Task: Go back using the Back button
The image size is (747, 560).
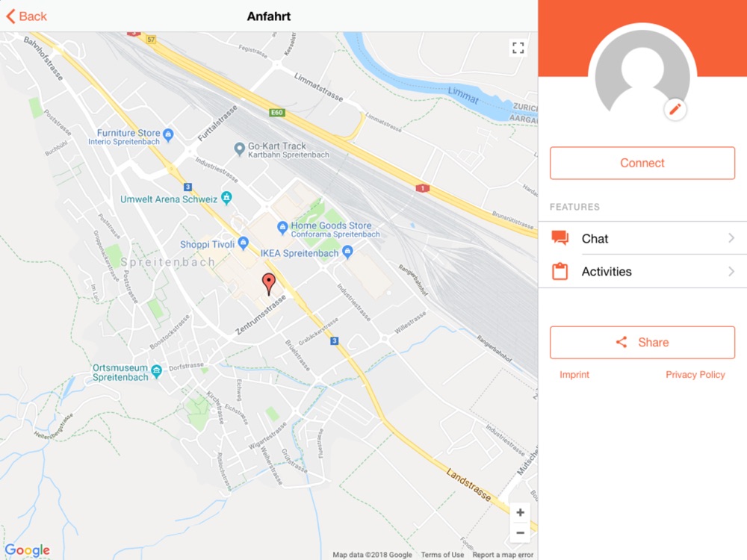Action: coord(27,16)
